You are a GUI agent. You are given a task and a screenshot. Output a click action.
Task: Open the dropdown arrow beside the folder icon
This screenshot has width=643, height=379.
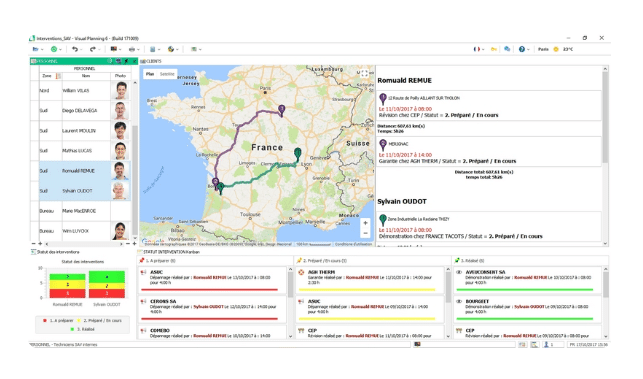(x=42, y=50)
